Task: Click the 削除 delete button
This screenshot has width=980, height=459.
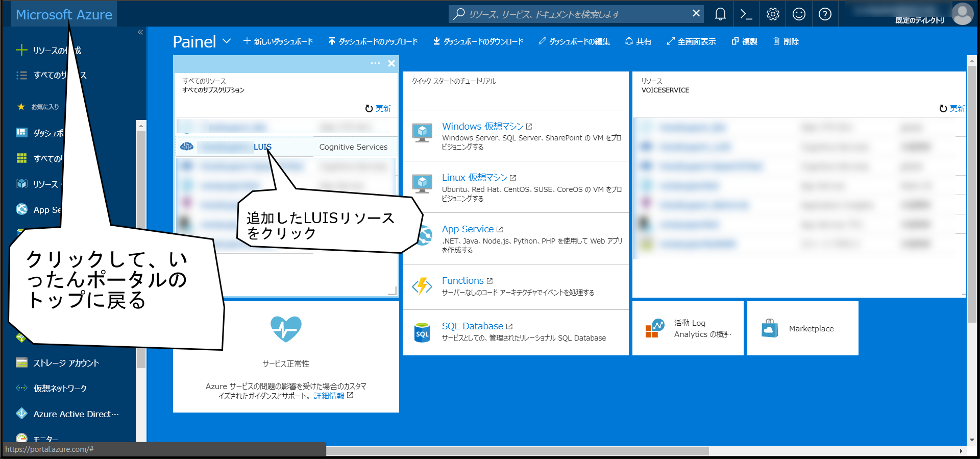Action: click(786, 41)
